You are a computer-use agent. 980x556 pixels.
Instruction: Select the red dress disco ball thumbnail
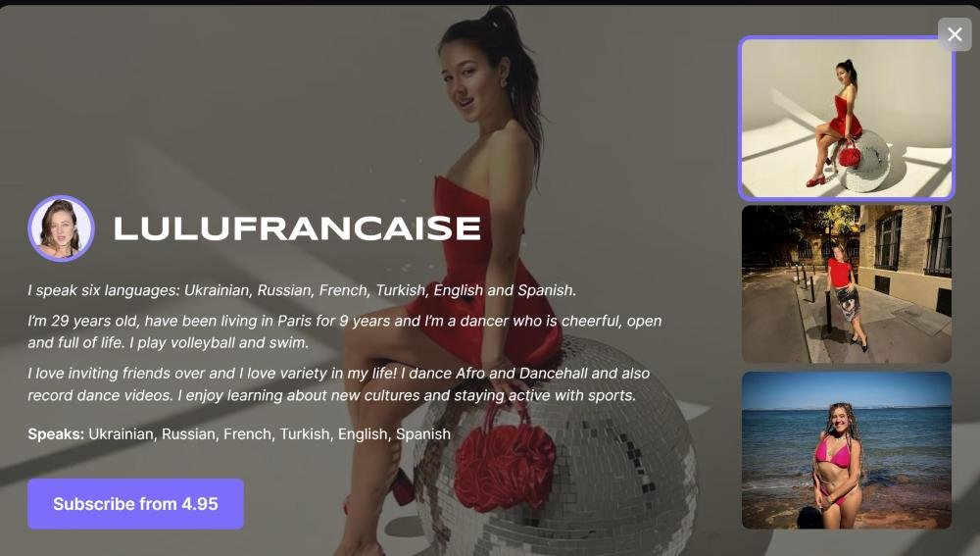[847, 119]
